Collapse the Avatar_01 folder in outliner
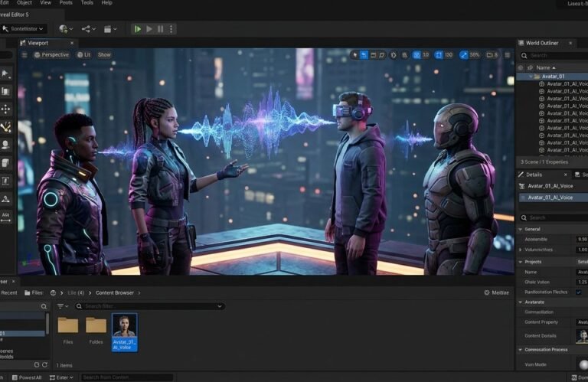This screenshot has width=588, height=382. click(531, 76)
